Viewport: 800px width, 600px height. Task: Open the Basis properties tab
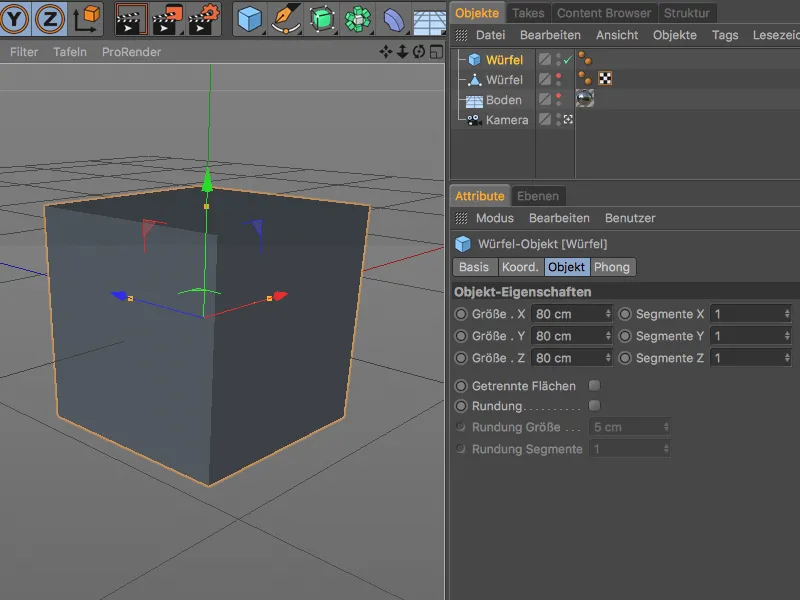tap(474, 267)
